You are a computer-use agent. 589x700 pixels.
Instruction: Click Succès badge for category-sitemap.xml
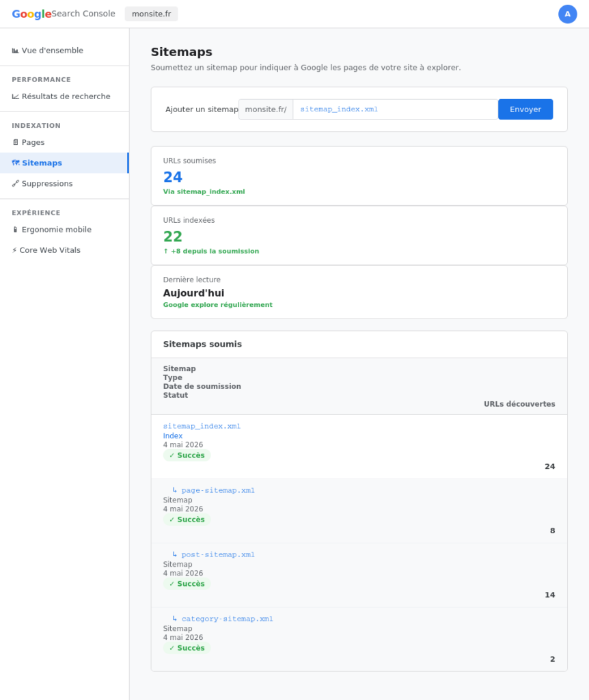click(x=187, y=648)
